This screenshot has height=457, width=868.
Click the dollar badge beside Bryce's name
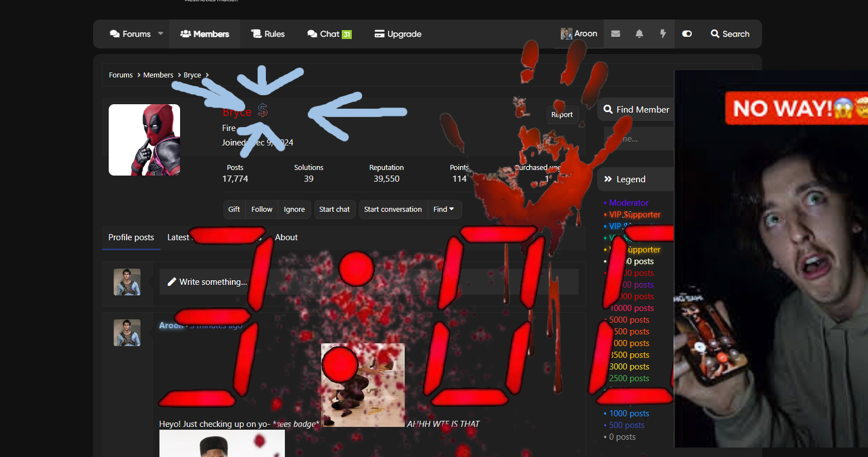(x=263, y=111)
